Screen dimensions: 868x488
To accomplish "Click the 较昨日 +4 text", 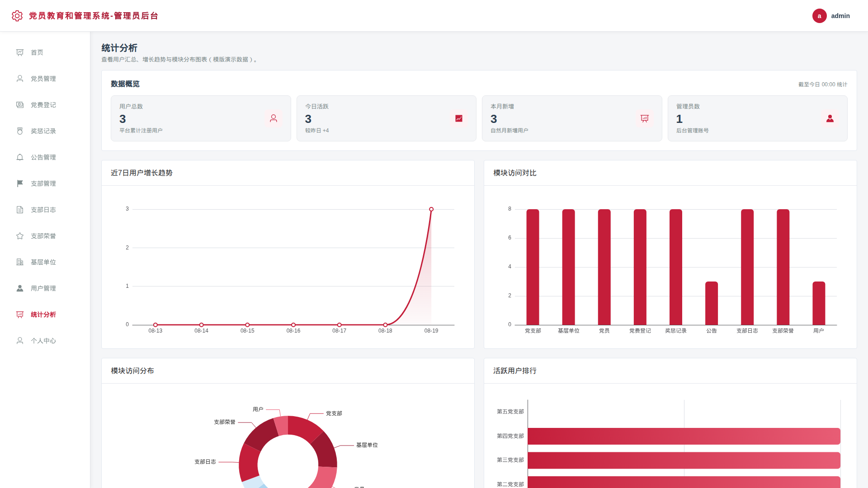I will tap(317, 131).
